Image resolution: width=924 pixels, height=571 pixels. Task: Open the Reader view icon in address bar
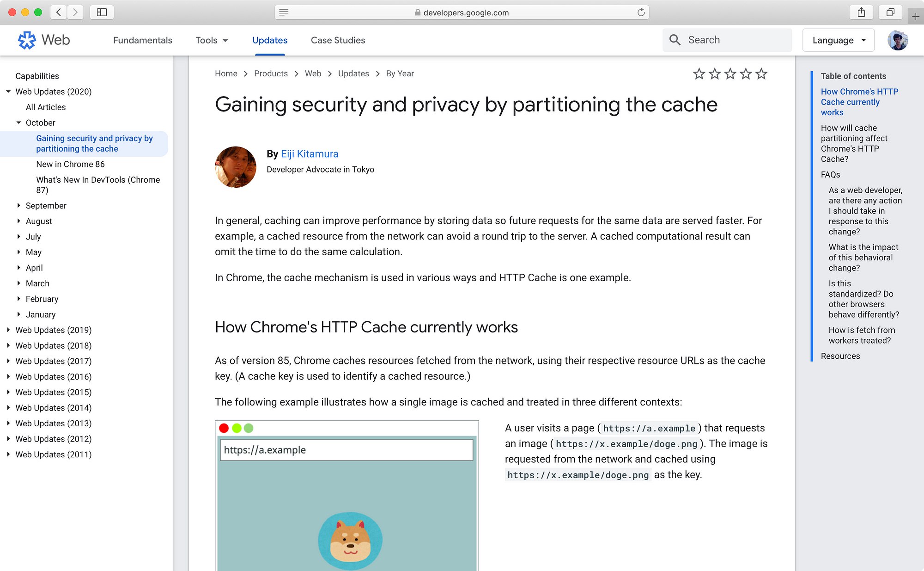coord(284,12)
